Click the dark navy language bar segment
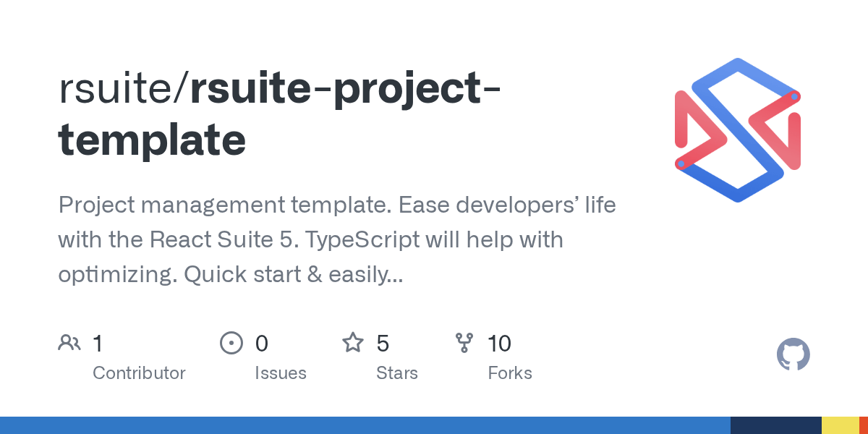The image size is (868, 434). coord(775,425)
